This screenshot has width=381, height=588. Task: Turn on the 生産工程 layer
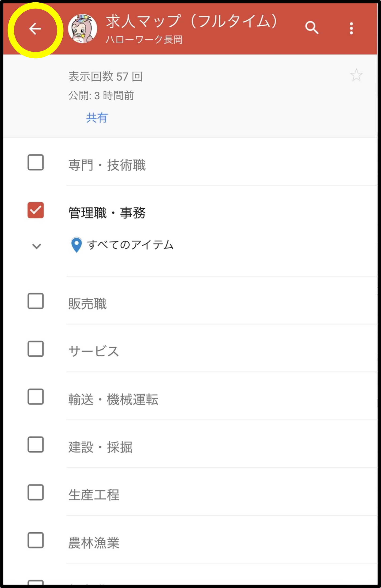click(36, 492)
